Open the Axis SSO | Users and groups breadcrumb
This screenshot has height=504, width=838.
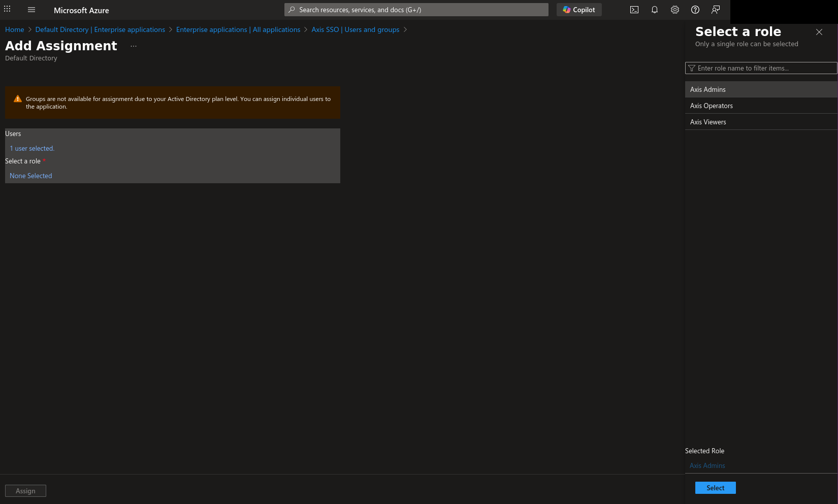(x=355, y=29)
